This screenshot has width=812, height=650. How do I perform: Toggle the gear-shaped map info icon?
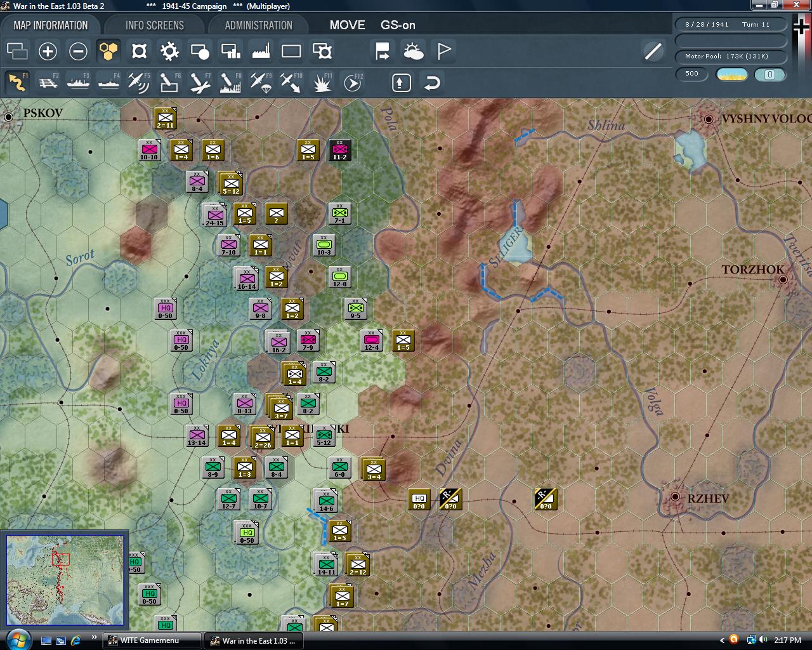point(169,51)
